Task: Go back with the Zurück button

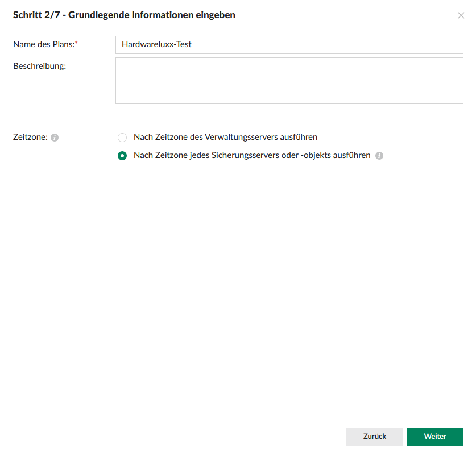Action: [x=374, y=437]
